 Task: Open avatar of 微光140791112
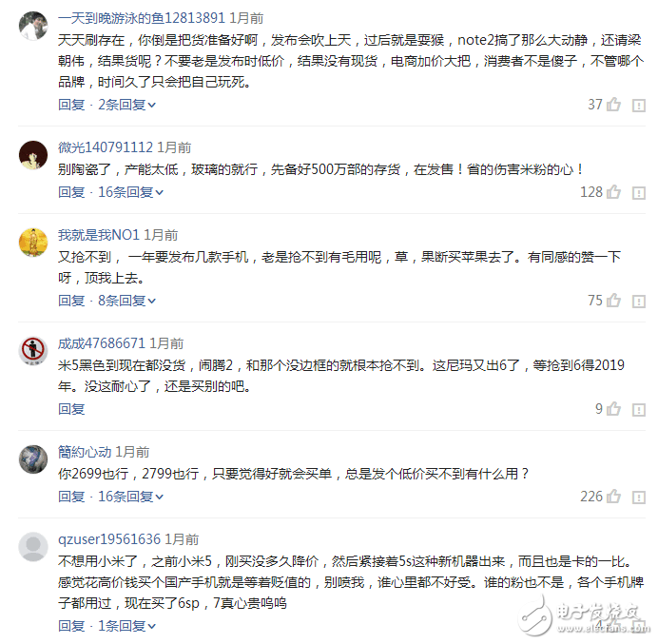[33, 154]
